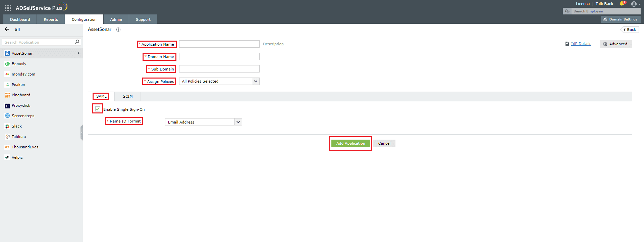Click the Advanced gear icon
This screenshot has width=644, height=242.
click(605, 44)
